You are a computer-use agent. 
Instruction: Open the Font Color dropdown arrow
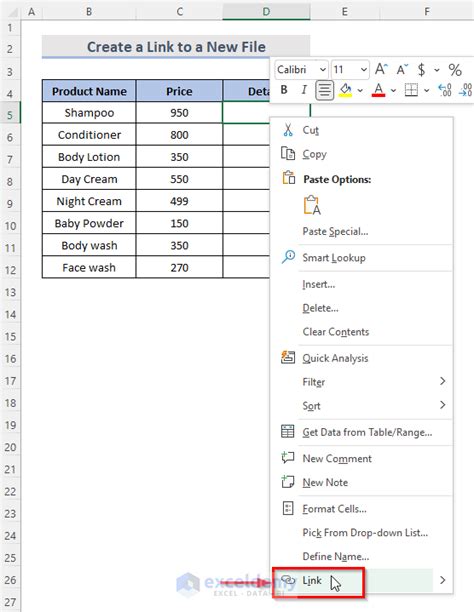point(394,91)
